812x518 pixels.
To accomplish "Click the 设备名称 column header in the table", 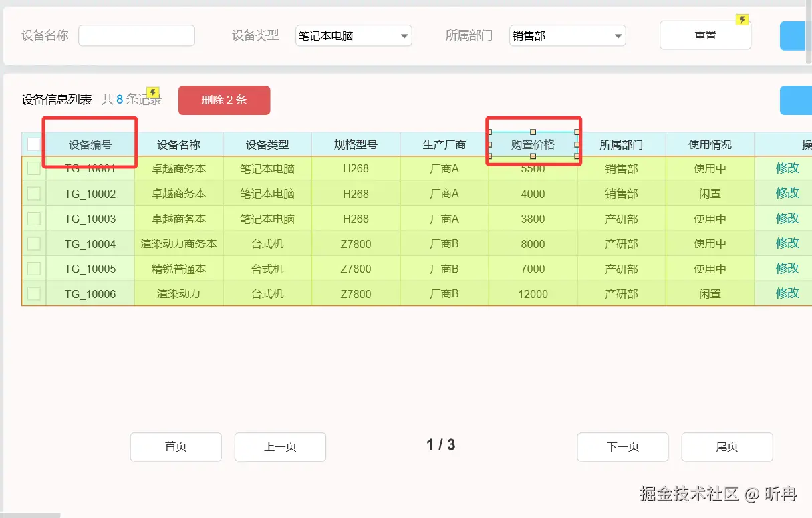I will pos(179,144).
